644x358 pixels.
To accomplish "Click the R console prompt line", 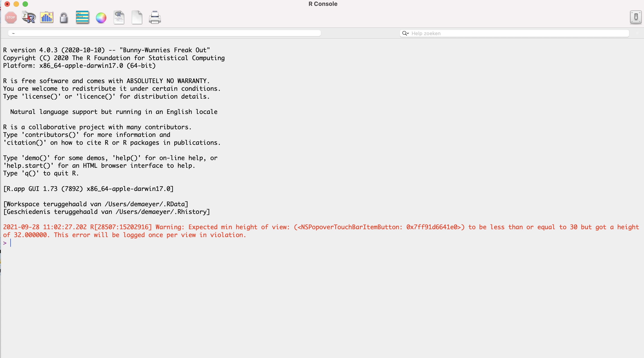I will click(322, 243).
